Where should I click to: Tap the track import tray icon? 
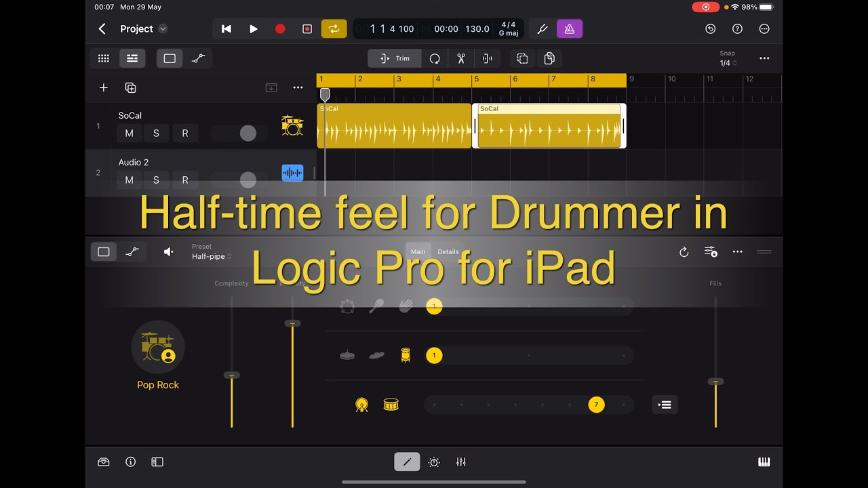coord(271,87)
